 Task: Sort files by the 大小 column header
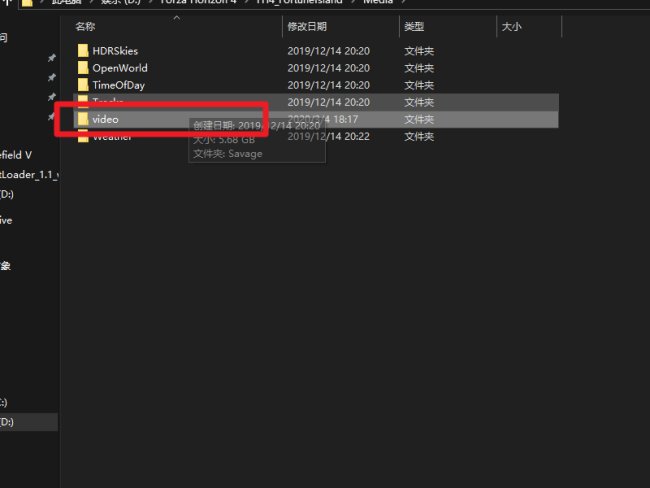pos(511,27)
